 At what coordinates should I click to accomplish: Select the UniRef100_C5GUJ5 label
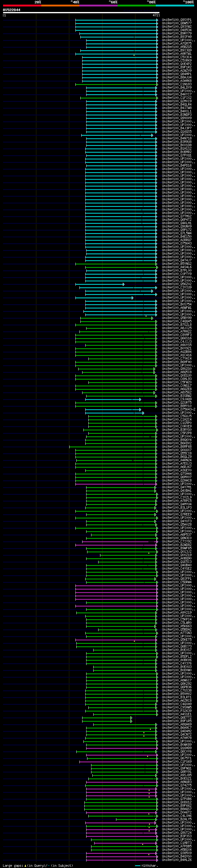pos(176,416)
